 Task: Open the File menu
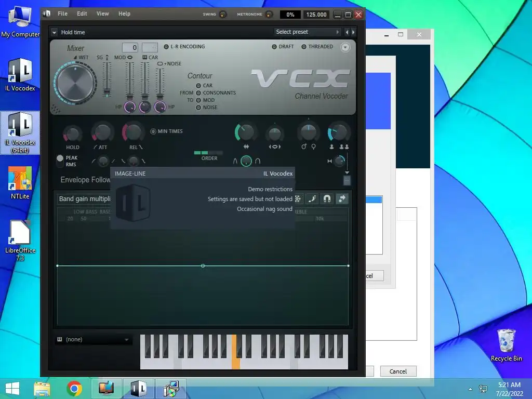tap(62, 14)
